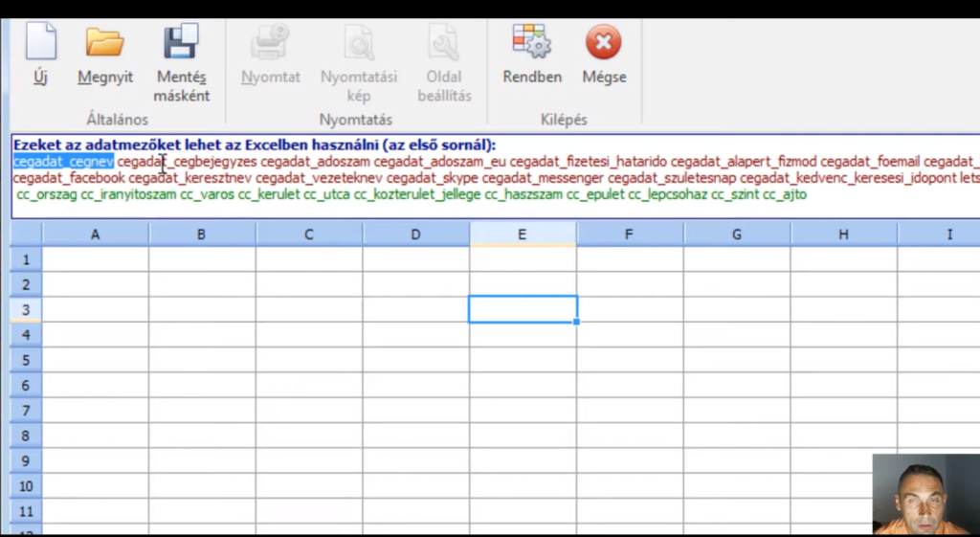The height and width of the screenshot is (537, 980).
Task: Open Nyomtatási kép print preview icon
Action: point(359,41)
